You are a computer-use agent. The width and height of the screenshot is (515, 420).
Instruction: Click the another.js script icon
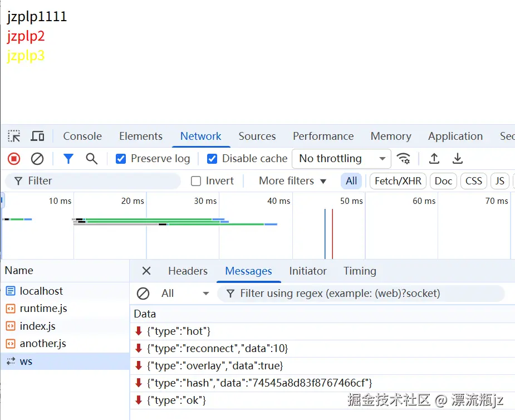point(11,344)
